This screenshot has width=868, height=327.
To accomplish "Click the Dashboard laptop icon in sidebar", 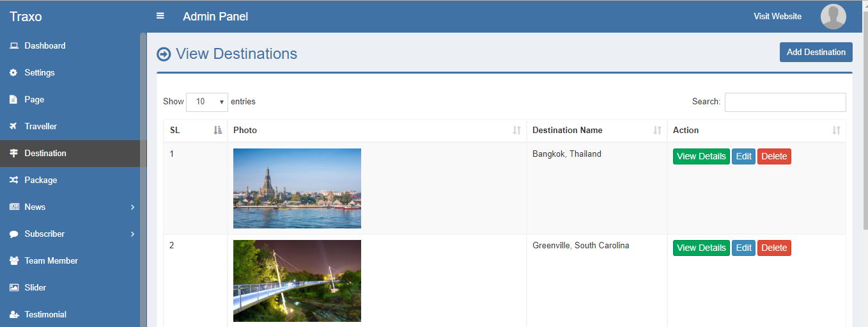I will 13,46.
